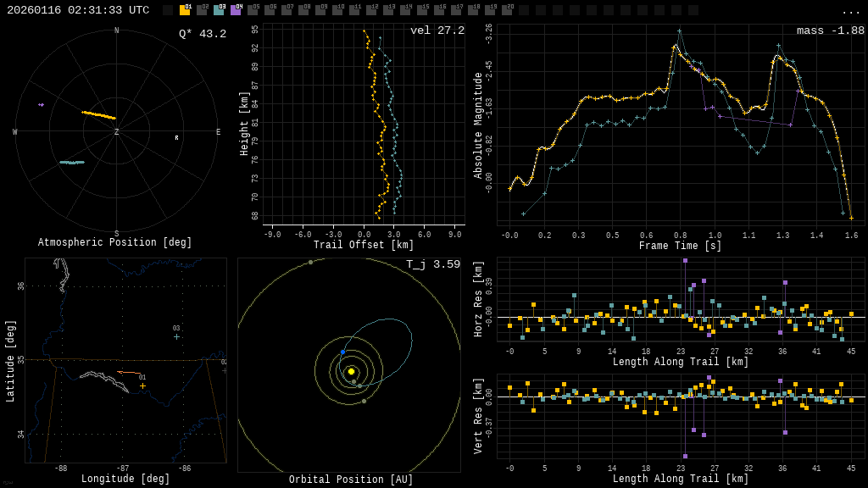This screenshot has height=488, width=868.
Task: Toggle station 03 teal indicator
Action: [219, 10]
